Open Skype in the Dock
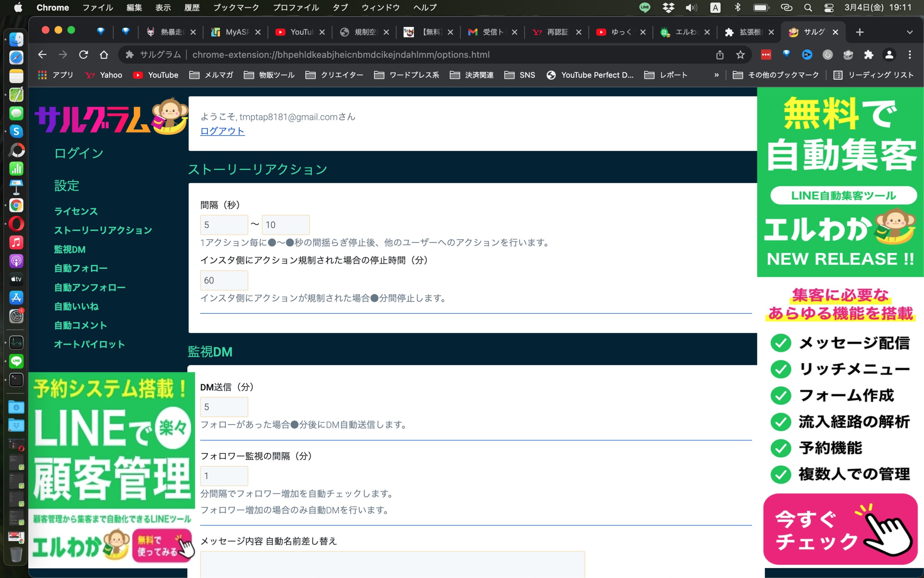 pyautogui.click(x=16, y=131)
